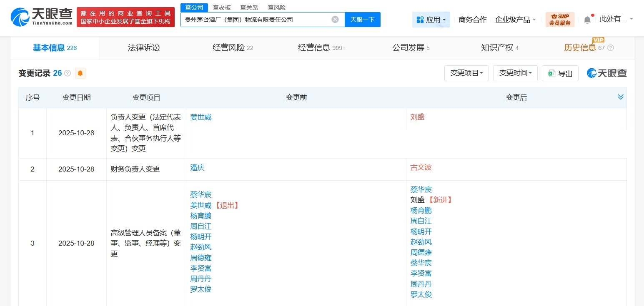Viewport: 644px width, 306px height.
Task: Open the notification bell
Action: tap(588, 19)
